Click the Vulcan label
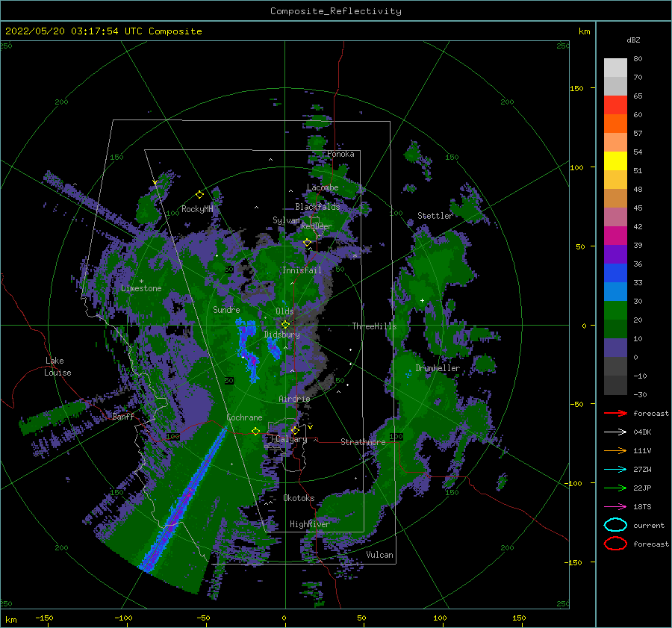672x628 pixels. 379,555
